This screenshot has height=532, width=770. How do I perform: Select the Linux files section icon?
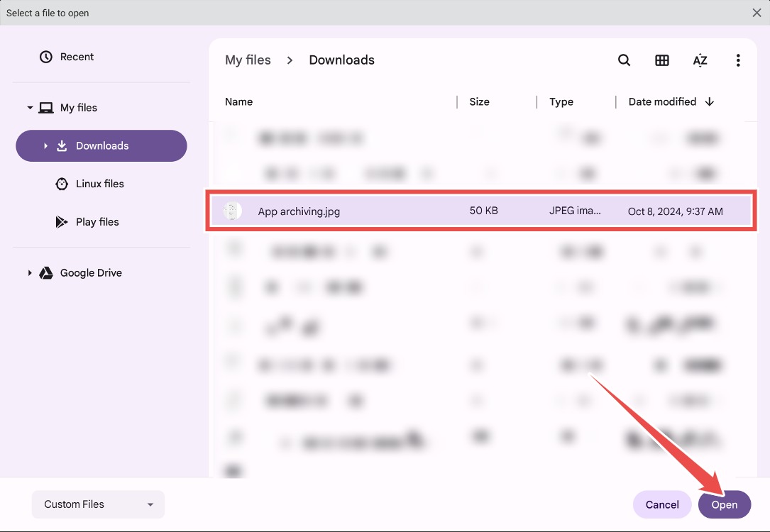[x=62, y=183]
